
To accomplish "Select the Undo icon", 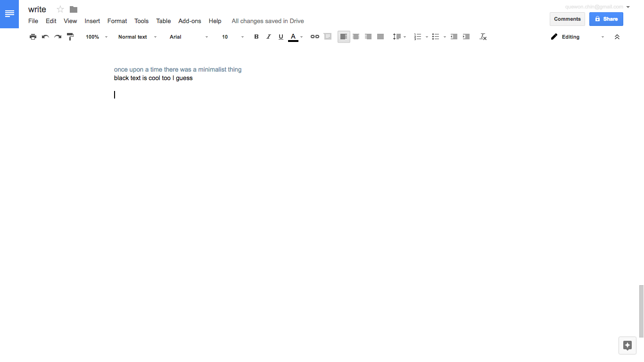I will coord(45,37).
